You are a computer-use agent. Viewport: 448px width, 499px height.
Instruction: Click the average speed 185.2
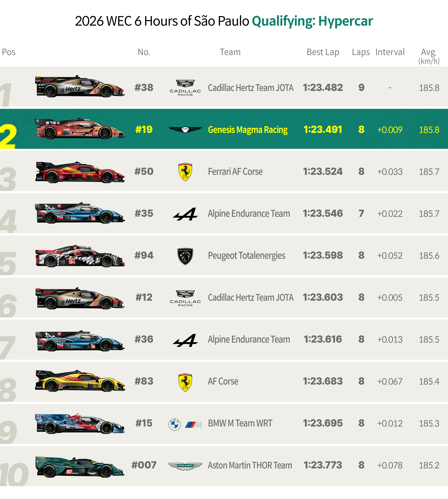(x=429, y=466)
